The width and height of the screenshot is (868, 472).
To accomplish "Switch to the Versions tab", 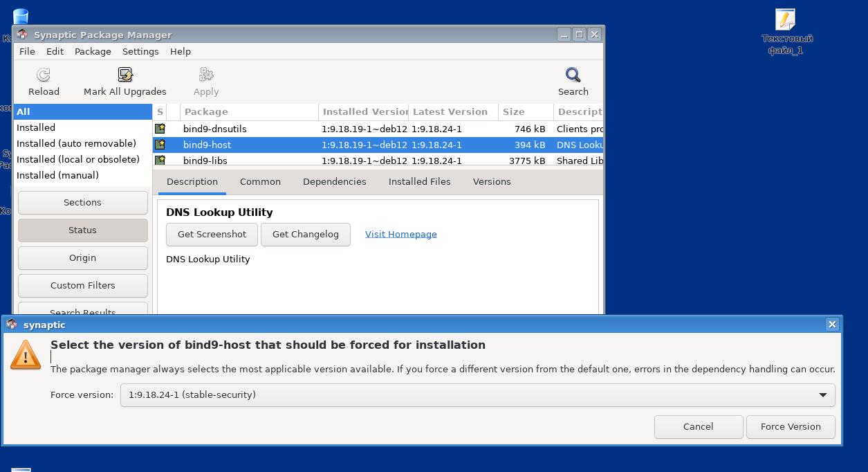I will click(492, 181).
